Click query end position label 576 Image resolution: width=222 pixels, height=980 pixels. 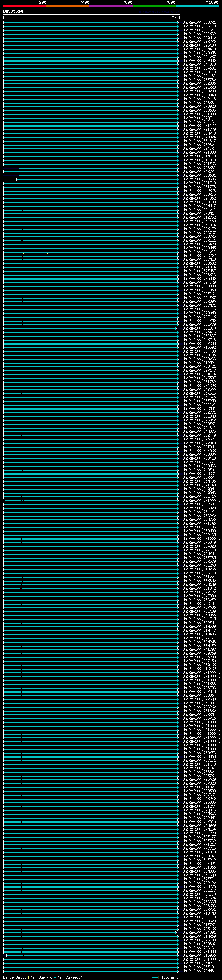click(175, 17)
